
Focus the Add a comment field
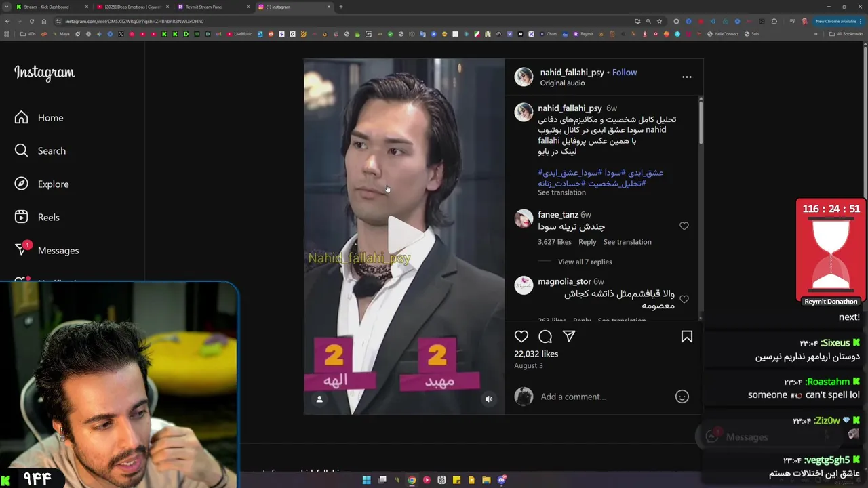[x=604, y=396]
